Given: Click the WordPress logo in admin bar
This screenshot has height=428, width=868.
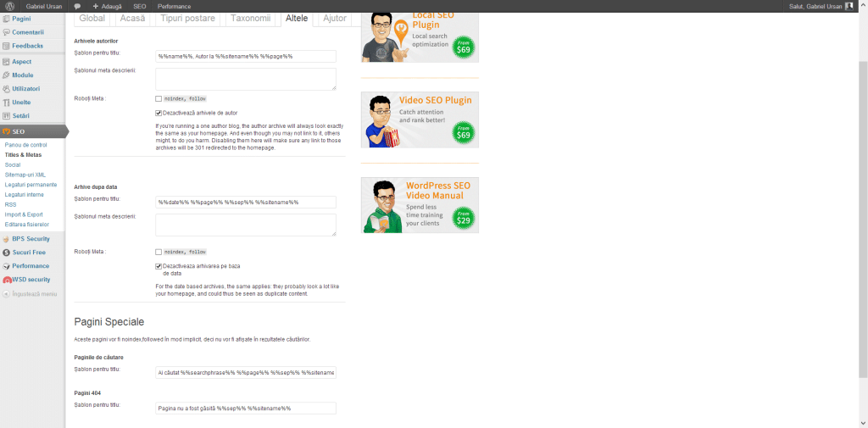Looking at the screenshot, I should [8, 6].
